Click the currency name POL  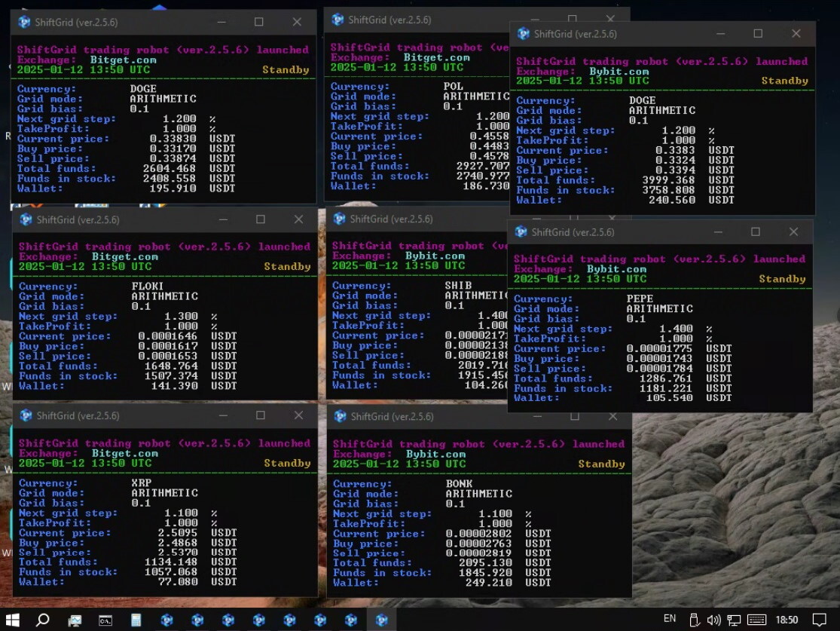tap(454, 86)
